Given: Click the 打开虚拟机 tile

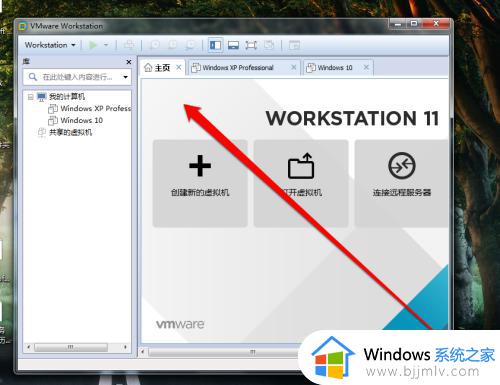Looking at the screenshot, I should (301, 183).
